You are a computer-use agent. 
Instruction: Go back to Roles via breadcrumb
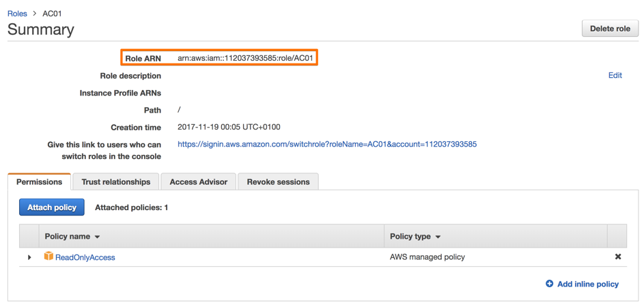coord(17,14)
